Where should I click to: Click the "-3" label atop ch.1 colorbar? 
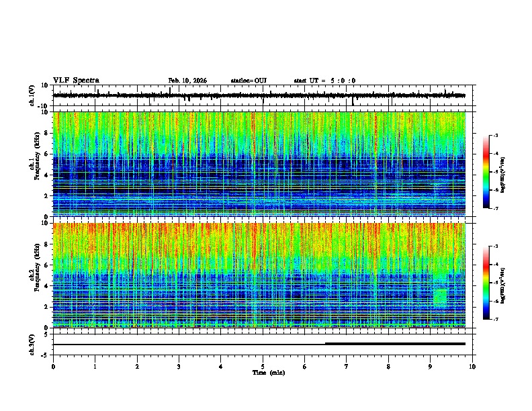pos(495,135)
